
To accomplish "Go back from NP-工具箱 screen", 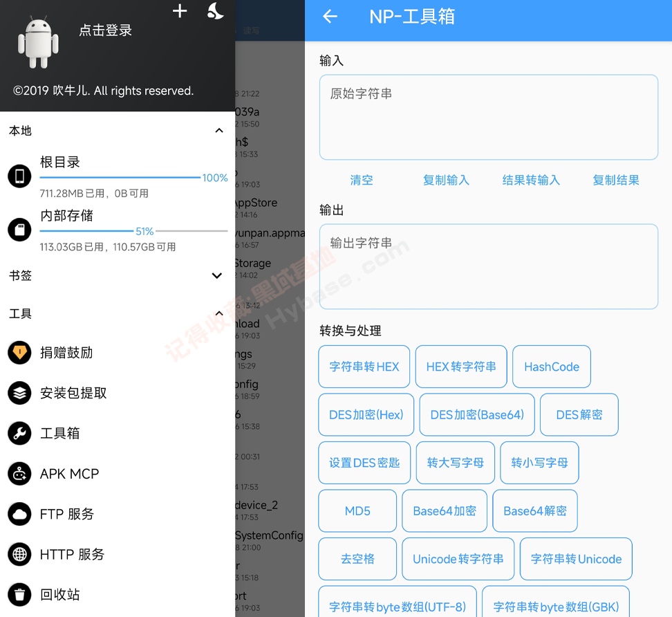I will (x=330, y=17).
